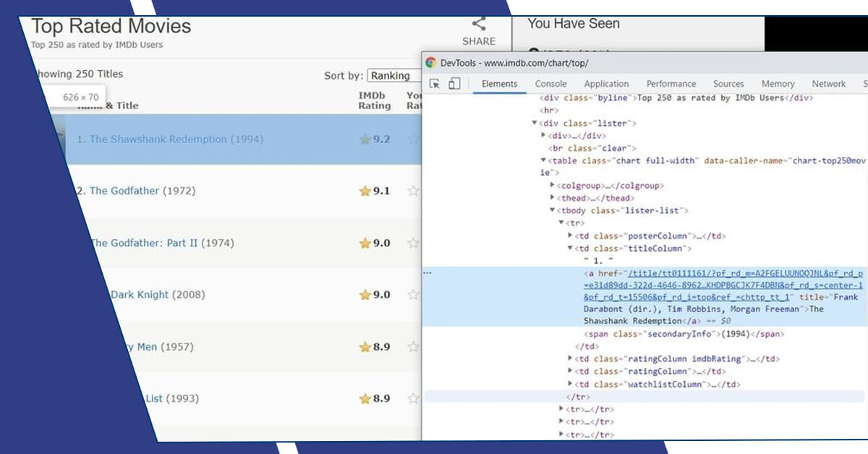Select the div class="byline" line

677,98
